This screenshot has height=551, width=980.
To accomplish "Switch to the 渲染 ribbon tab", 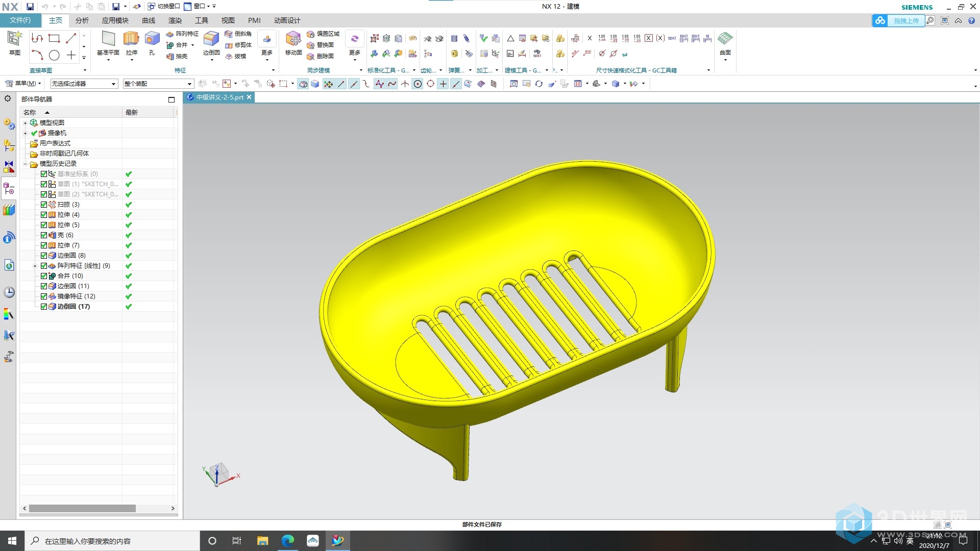I will 175,20.
